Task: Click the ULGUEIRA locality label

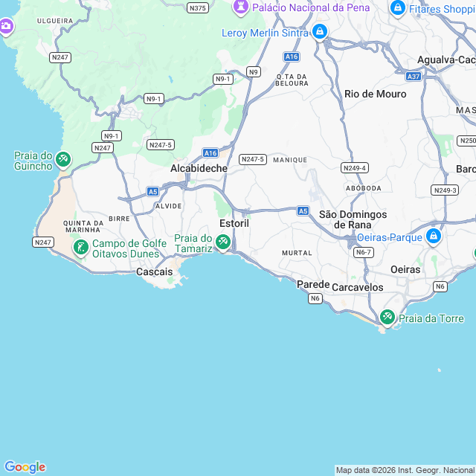Action: tap(55, 21)
